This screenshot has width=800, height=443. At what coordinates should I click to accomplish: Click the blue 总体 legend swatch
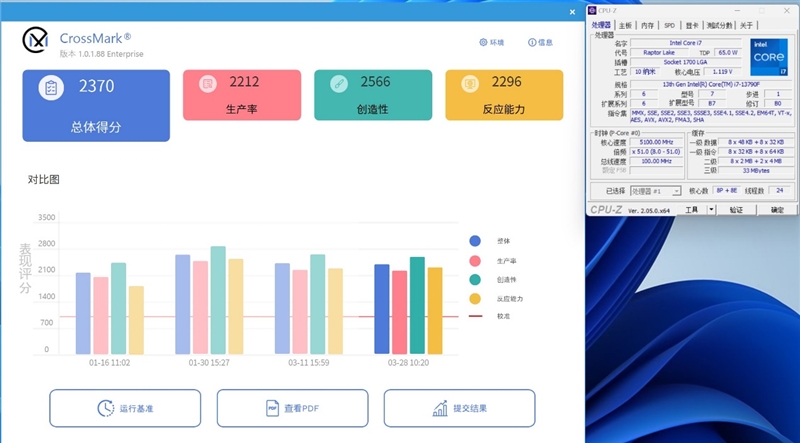pos(475,241)
